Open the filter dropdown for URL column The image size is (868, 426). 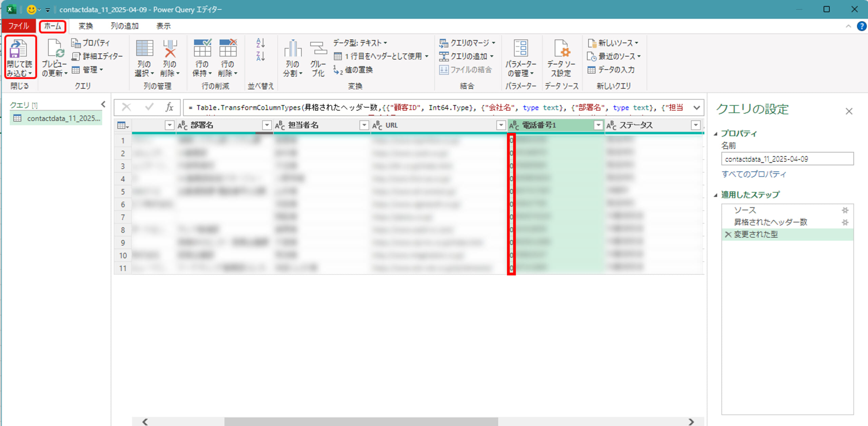click(x=501, y=125)
